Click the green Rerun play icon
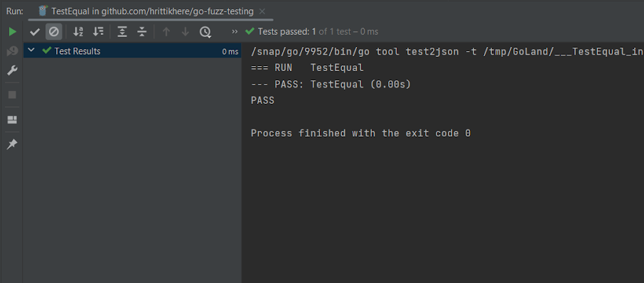The height and width of the screenshot is (283, 644). (x=12, y=31)
